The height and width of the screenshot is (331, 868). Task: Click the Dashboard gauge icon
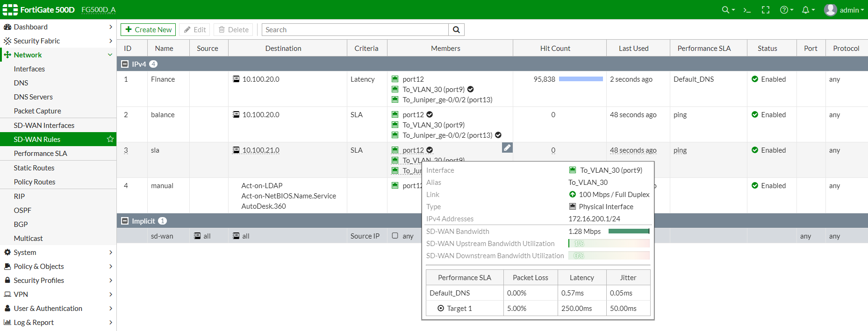click(7, 27)
